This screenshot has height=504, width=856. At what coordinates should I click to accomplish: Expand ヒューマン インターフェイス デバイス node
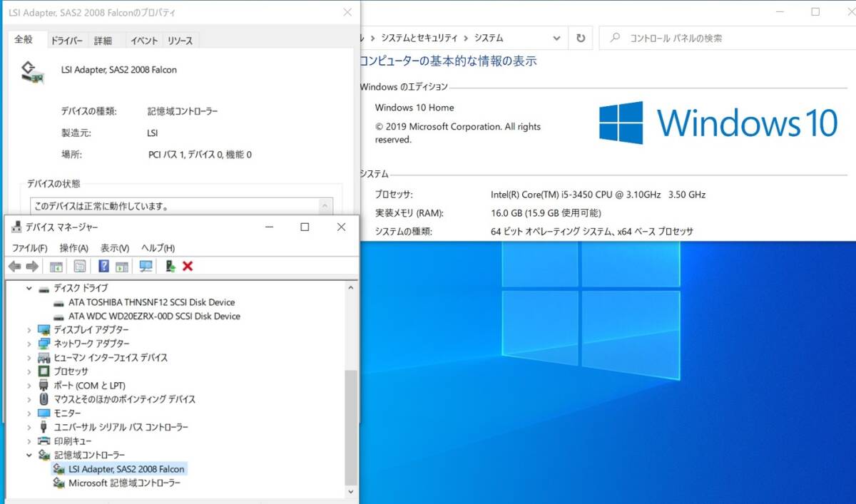(29, 358)
